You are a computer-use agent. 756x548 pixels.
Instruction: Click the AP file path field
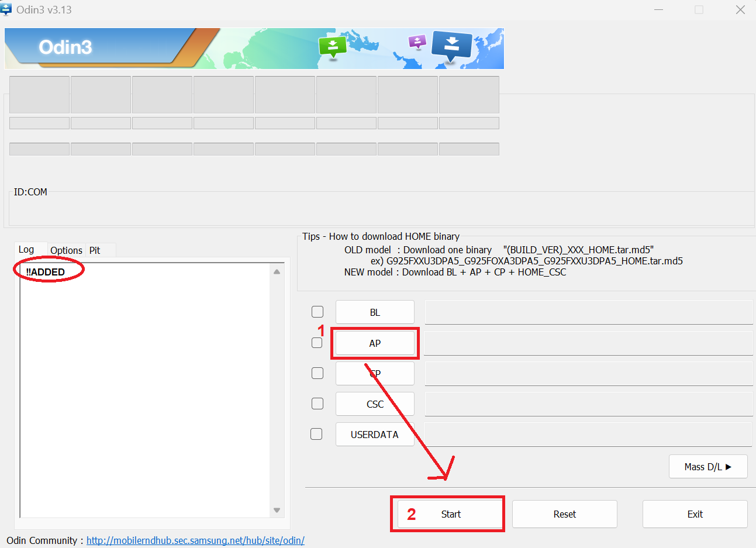(x=589, y=343)
